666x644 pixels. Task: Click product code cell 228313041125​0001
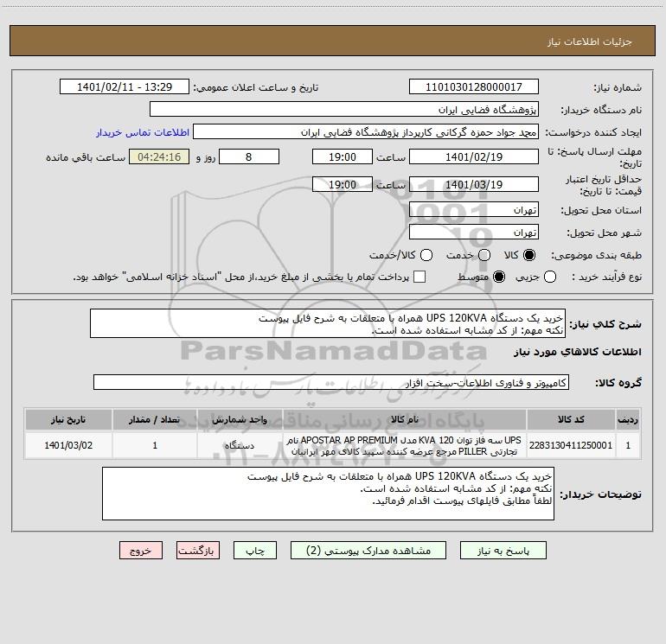tap(571, 445)
